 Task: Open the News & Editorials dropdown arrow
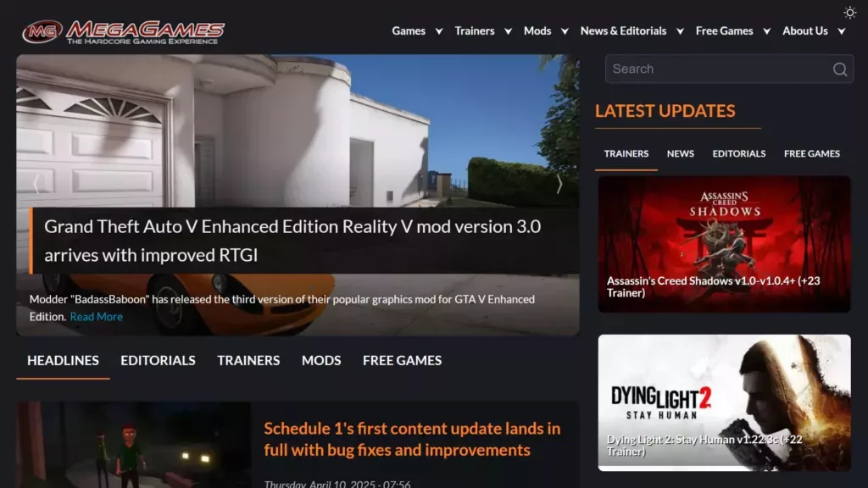click(x=680, y=31)
